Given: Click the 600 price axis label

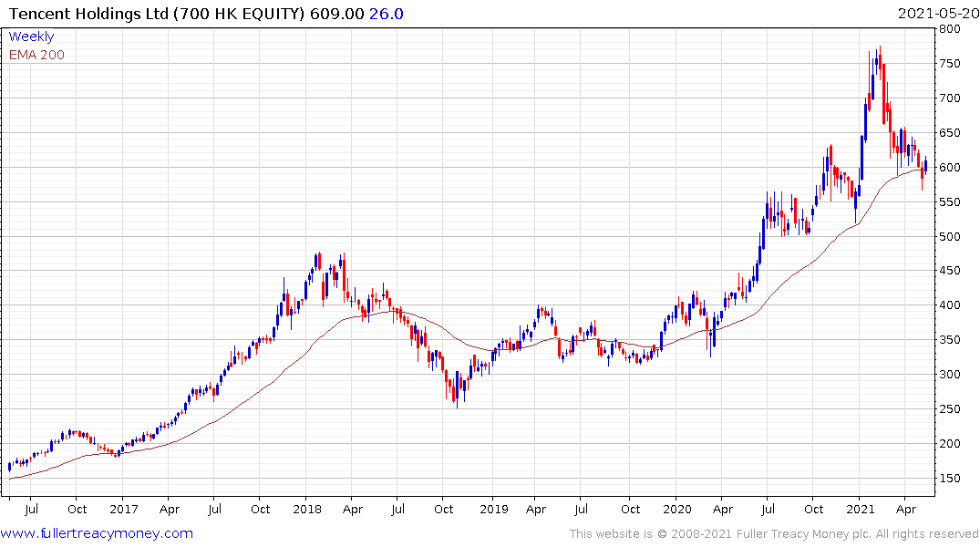Looking at the screenshot, I should [x=950, y=167].
